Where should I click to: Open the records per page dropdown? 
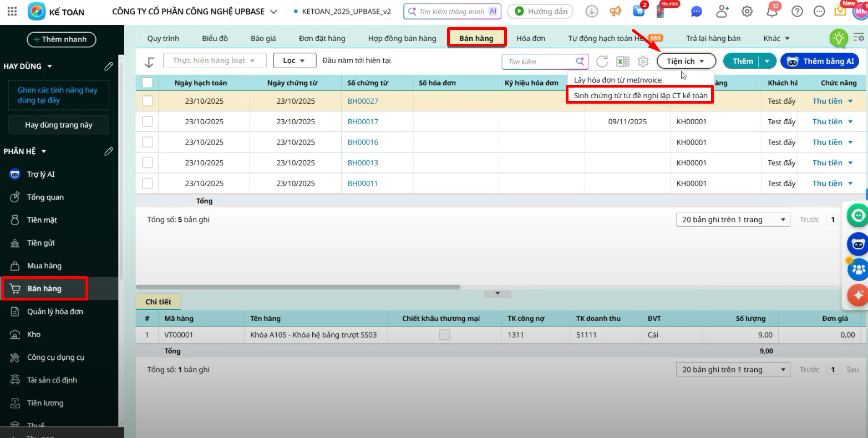coord(733,220)
